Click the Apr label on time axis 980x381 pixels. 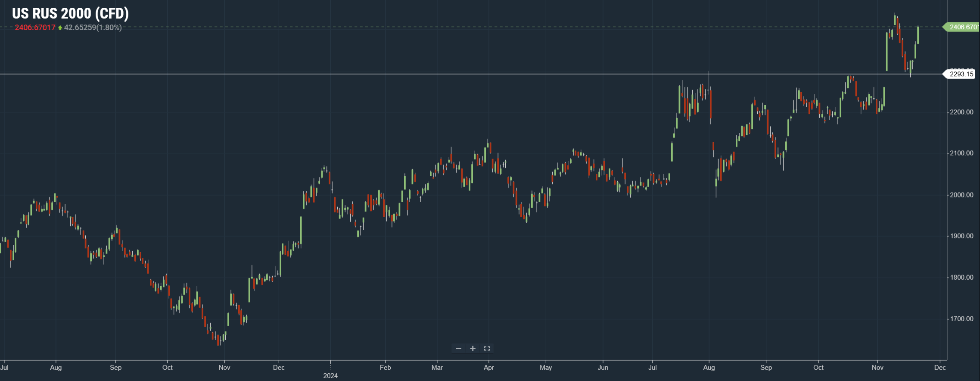coord(488,368)
